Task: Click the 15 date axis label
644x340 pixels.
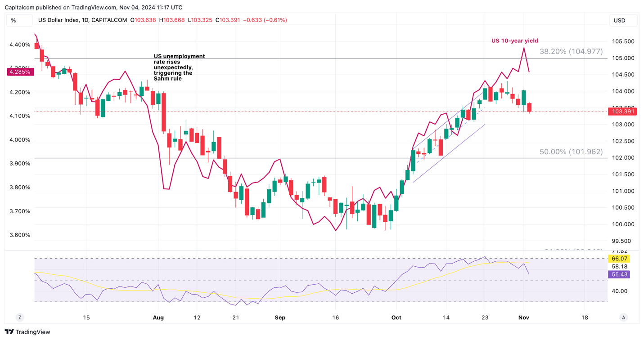Action: (x=86, y=318)
